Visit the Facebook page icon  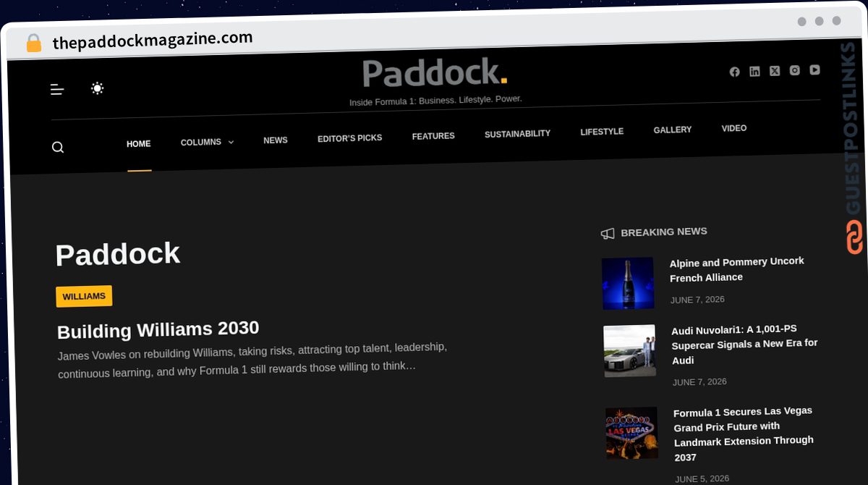(734, 72)
